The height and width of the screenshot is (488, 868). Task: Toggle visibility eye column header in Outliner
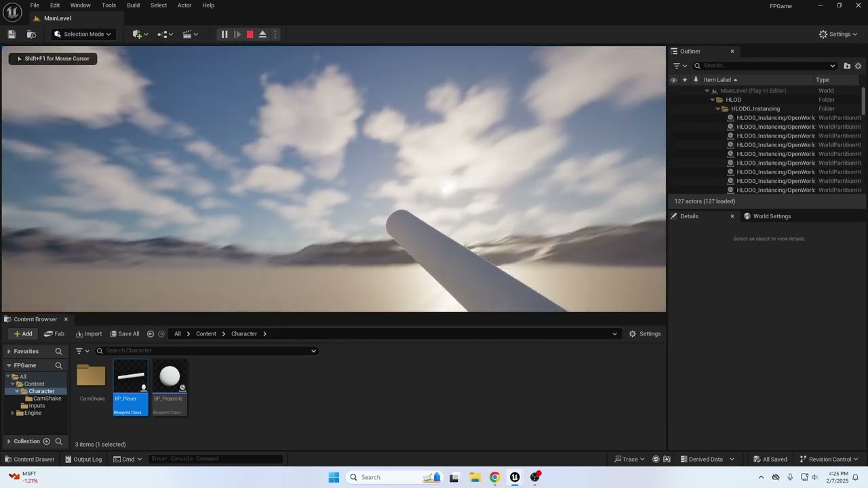(x=673, y=80)
